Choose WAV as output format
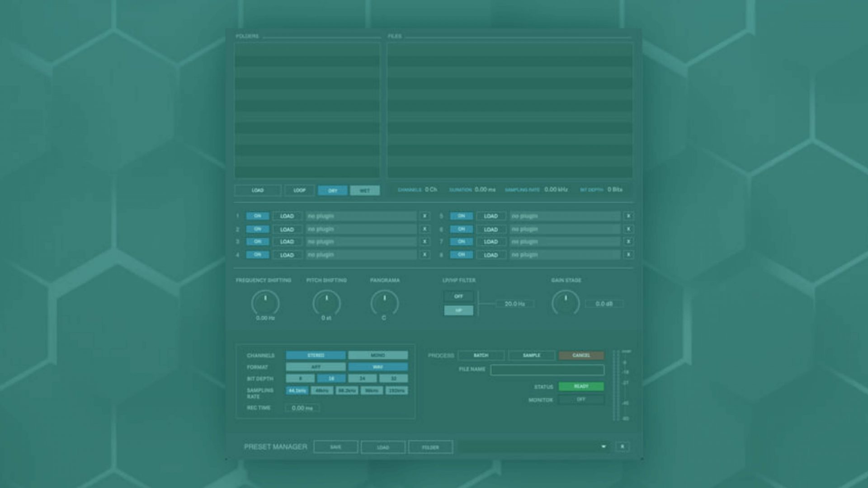Image resolution: width=868 pixels, height=488 pixels. coord(378,367)
